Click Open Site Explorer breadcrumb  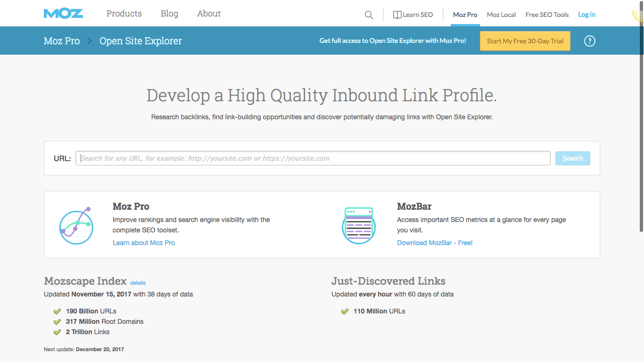click(x=140, y=41)
